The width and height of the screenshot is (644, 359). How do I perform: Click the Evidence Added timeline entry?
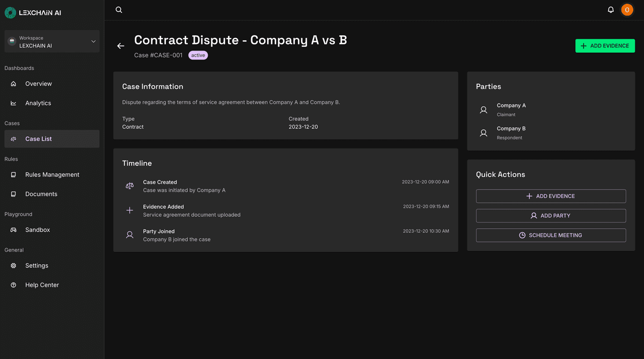point(286,210)
